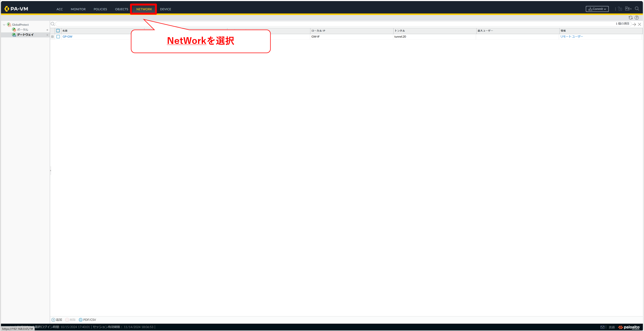
Task: Export using the PDF/CSV button
Action: [87, 320]
